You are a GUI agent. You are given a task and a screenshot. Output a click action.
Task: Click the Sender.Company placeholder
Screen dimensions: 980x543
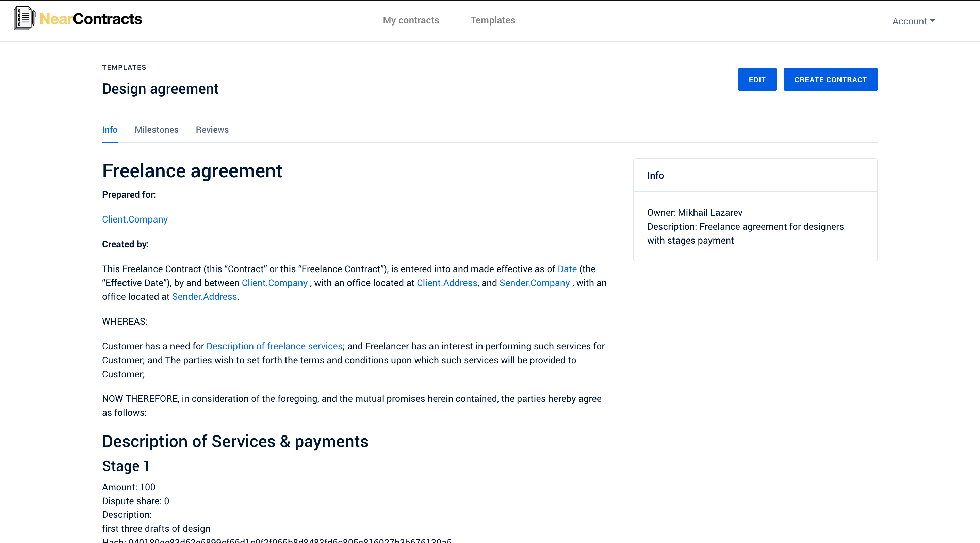pos(535,282)
